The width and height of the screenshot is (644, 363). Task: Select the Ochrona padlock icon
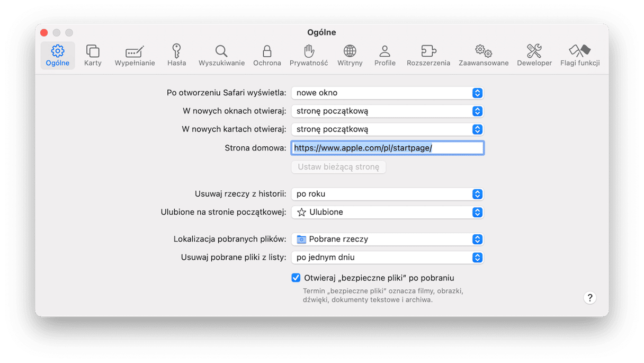(267, 51)
